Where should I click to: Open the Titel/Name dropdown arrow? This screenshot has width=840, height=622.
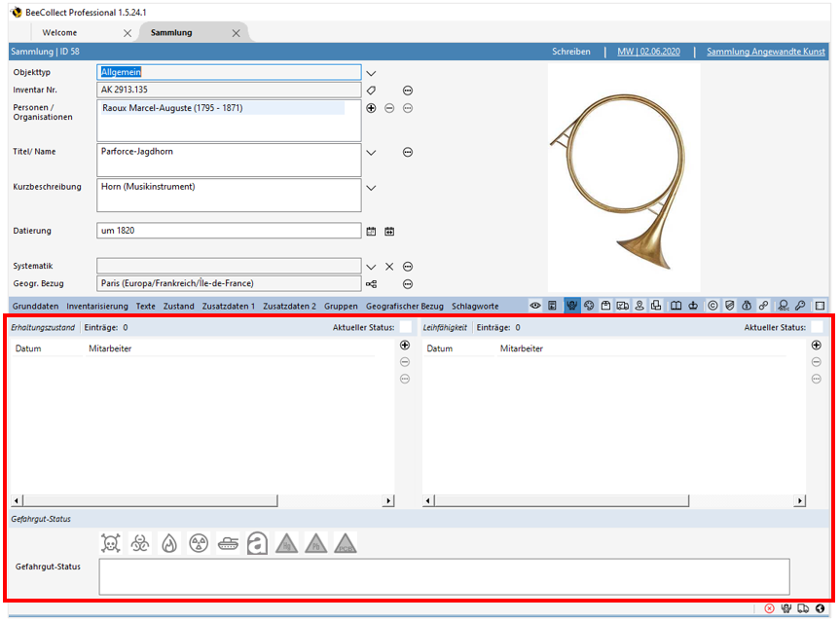pos(371,153)
